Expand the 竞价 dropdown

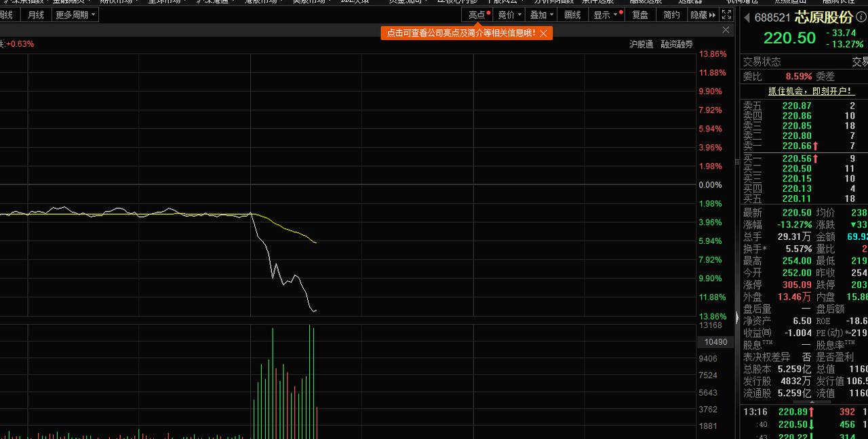click(x=509, y=14)
